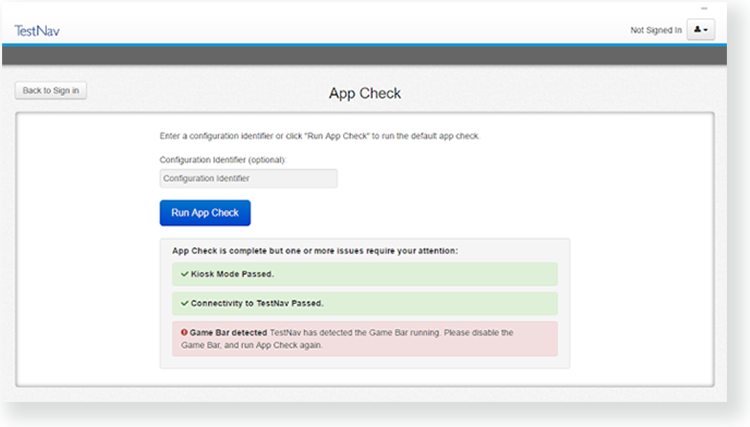Click the App Check is complete message
Viewport: 750px width, 427px height.
point(315,250)
